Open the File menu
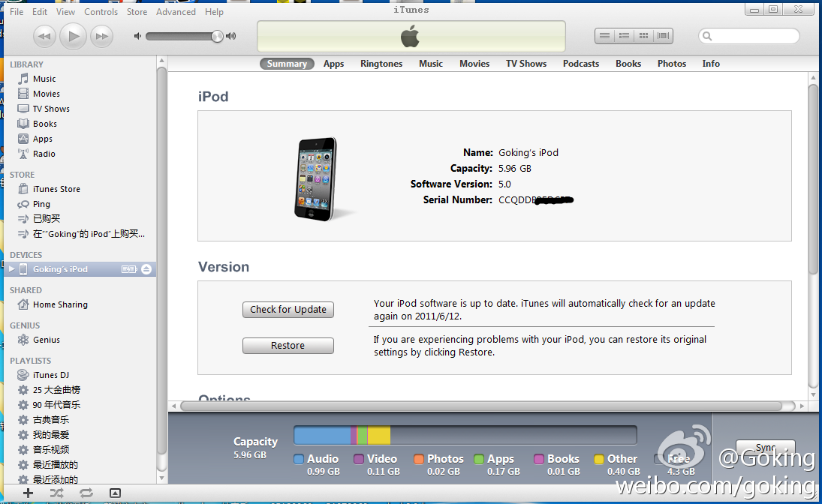The width and height of the screenshot is (822, 504). tap(17, 11)
